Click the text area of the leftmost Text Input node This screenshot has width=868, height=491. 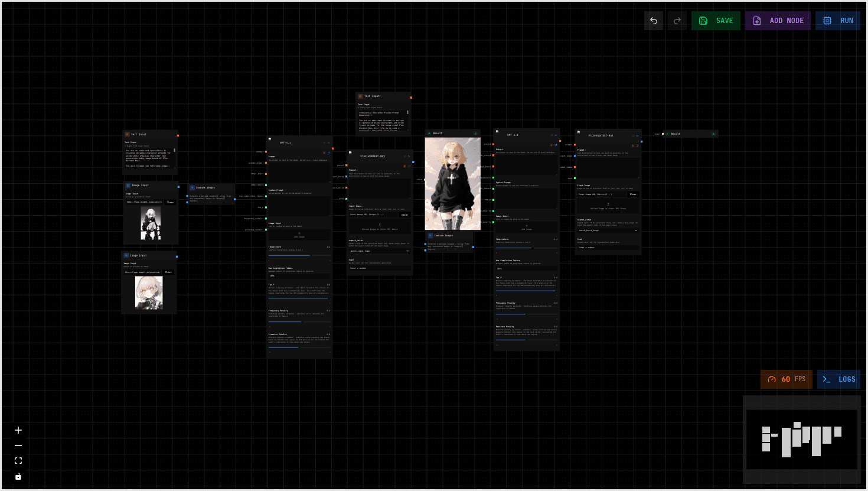[x=149, y=158]
